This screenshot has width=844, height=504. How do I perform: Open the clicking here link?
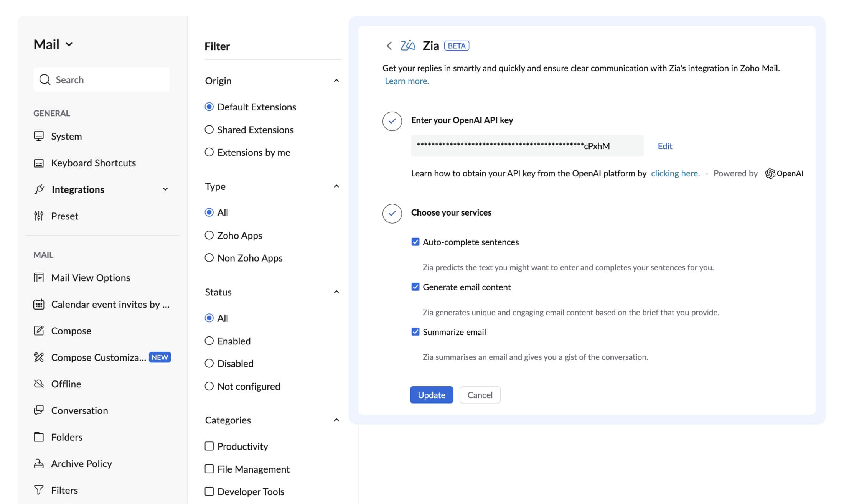pyautogui.click(x=675, y=173)
